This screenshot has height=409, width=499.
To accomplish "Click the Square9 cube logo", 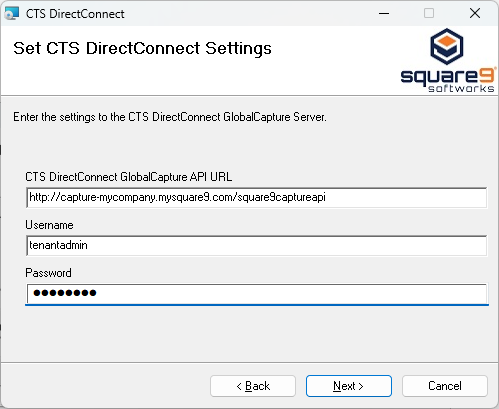I will [447, 46].
